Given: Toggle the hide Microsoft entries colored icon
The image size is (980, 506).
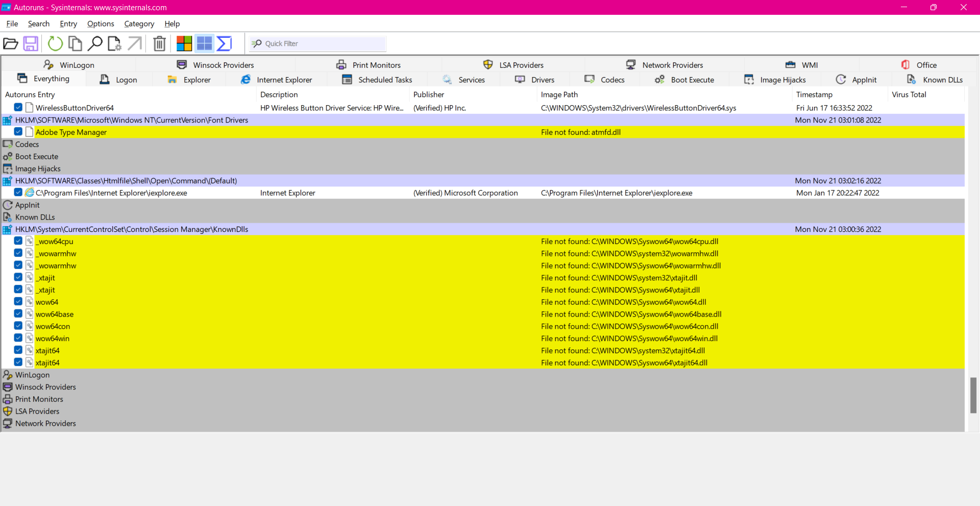Looking at the screenshot, I should pos(184,44).
